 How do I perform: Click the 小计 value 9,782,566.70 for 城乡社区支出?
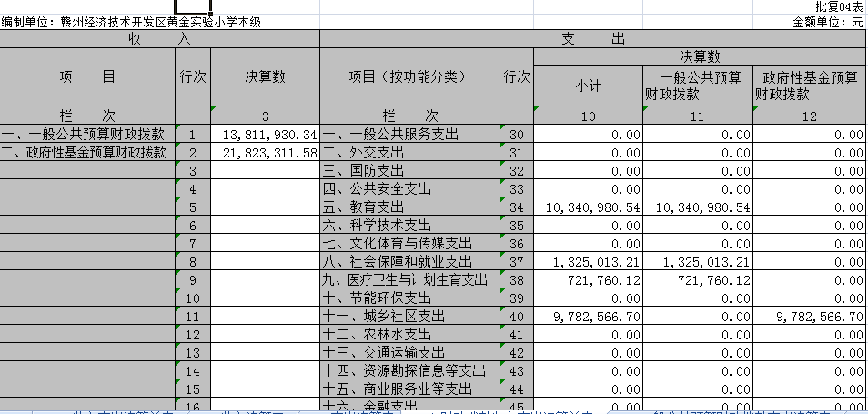588,316
